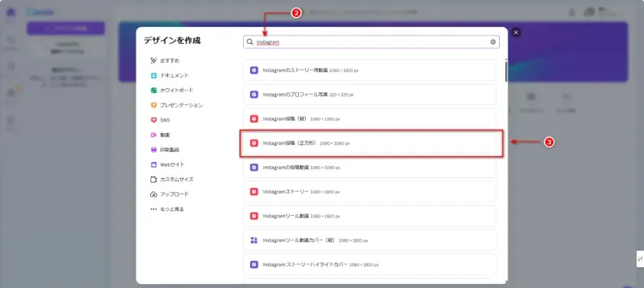644x288 pixels.
Task: Click the magnifier icon in the search box
Action: (x=250, y=42)
